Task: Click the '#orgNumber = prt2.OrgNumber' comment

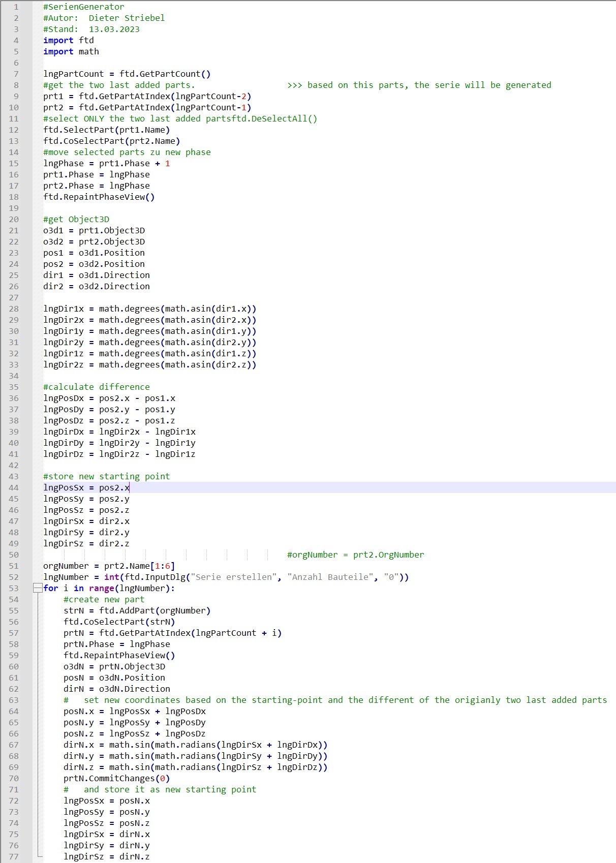Action: point(355,554)
